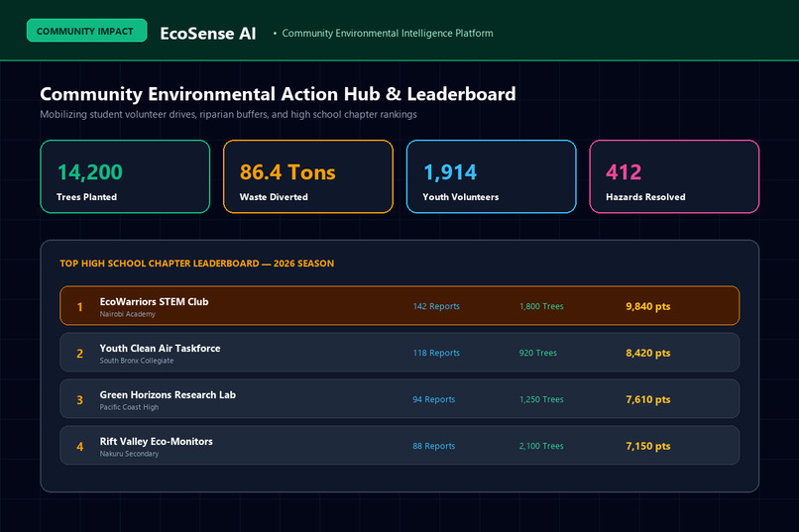The image size is (799, 532).
Task: Click the Top High School Chapter Leaderboard heading
Action: 196,264
